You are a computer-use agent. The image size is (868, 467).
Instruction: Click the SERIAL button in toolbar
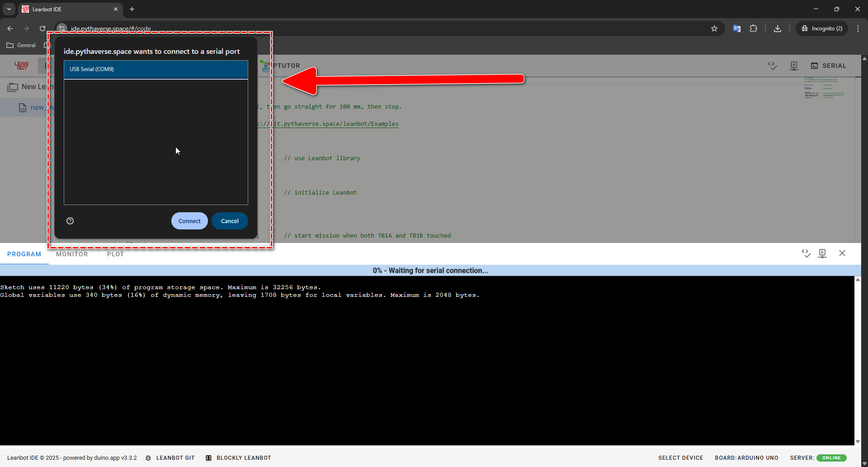click(x=828, y=66)
